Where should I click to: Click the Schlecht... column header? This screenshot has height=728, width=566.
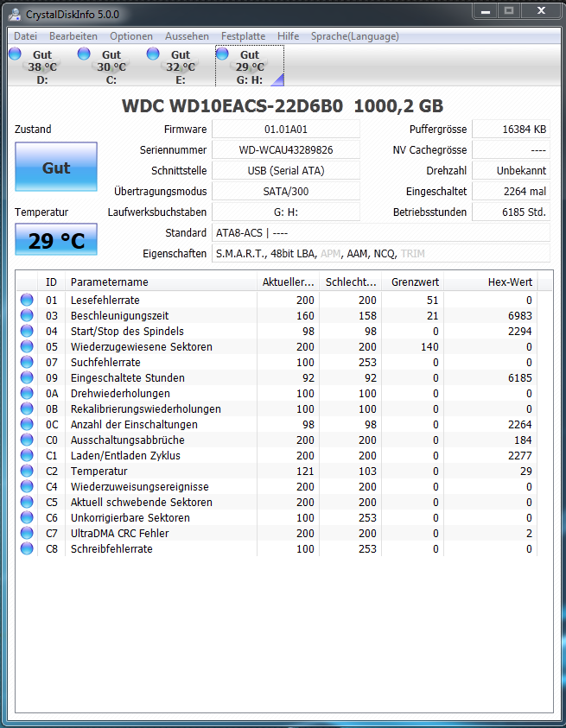point(351,282)
